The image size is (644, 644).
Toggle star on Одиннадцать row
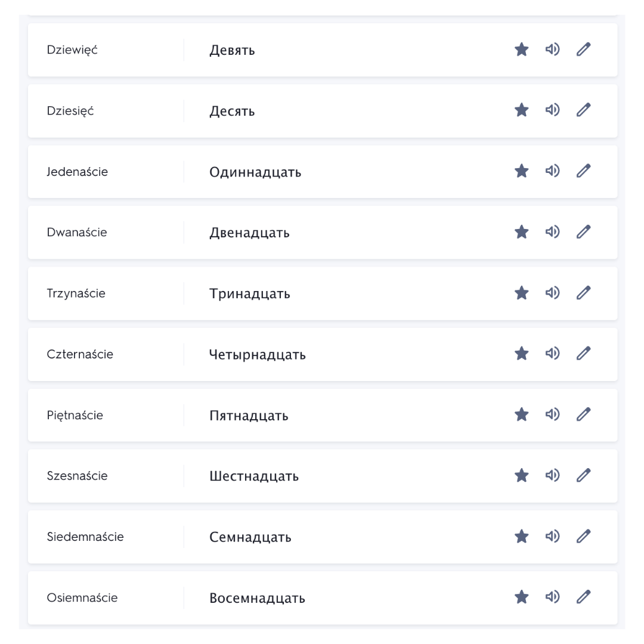pyautogui.click(x=522, y=171)
